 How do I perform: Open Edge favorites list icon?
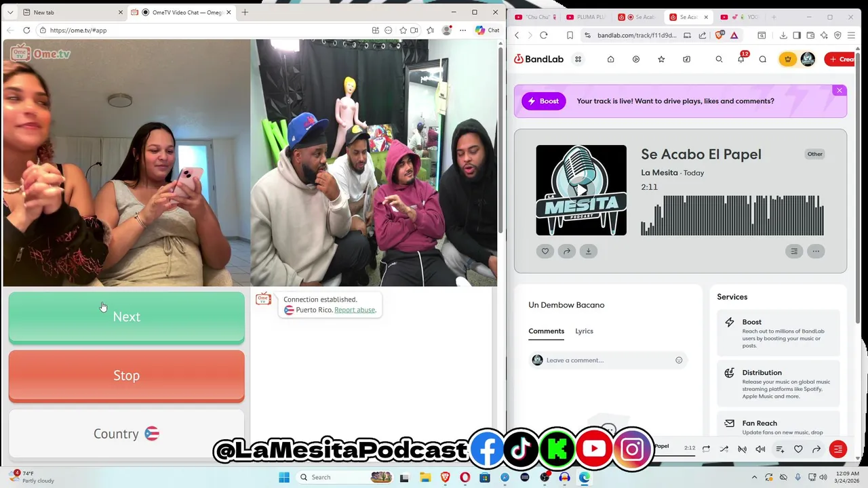430,30
